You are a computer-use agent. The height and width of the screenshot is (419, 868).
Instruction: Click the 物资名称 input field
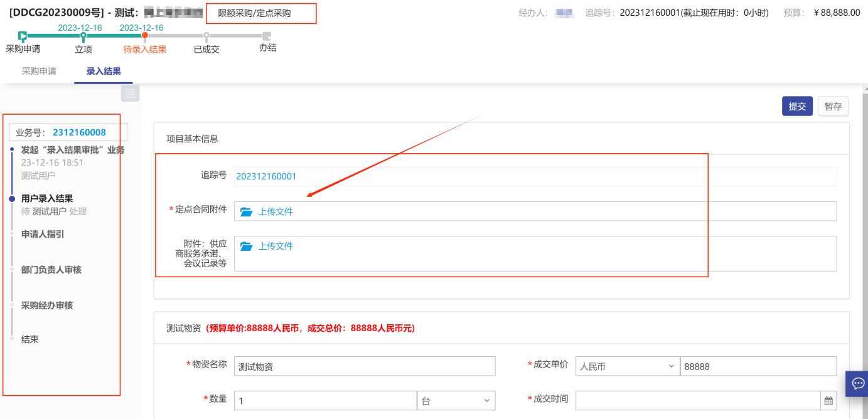pyautogui.click(x=365, y=366)
